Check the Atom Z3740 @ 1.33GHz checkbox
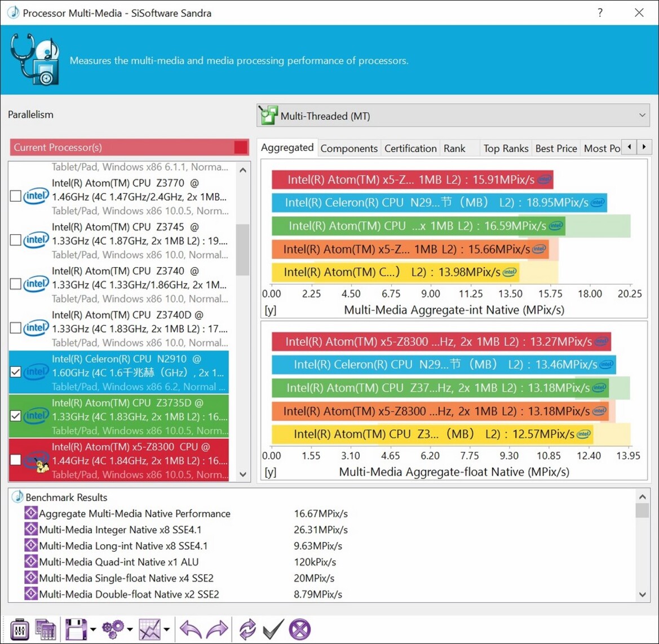 (16, 284)
